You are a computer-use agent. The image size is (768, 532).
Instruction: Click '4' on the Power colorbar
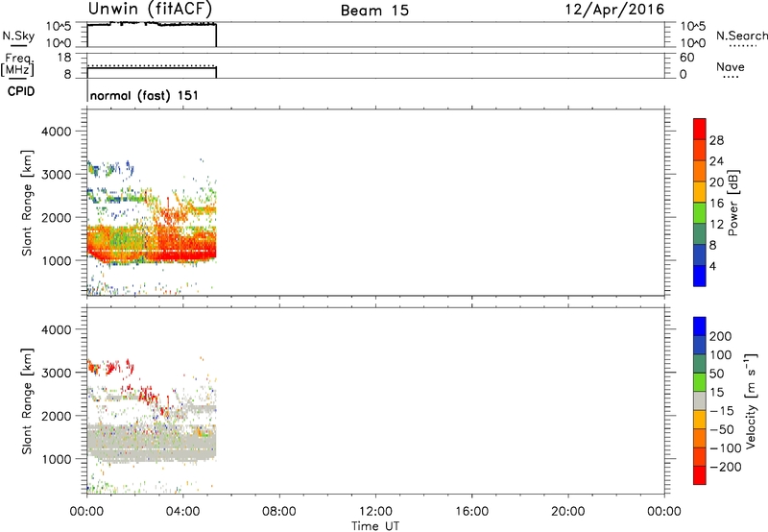[712, 266]
